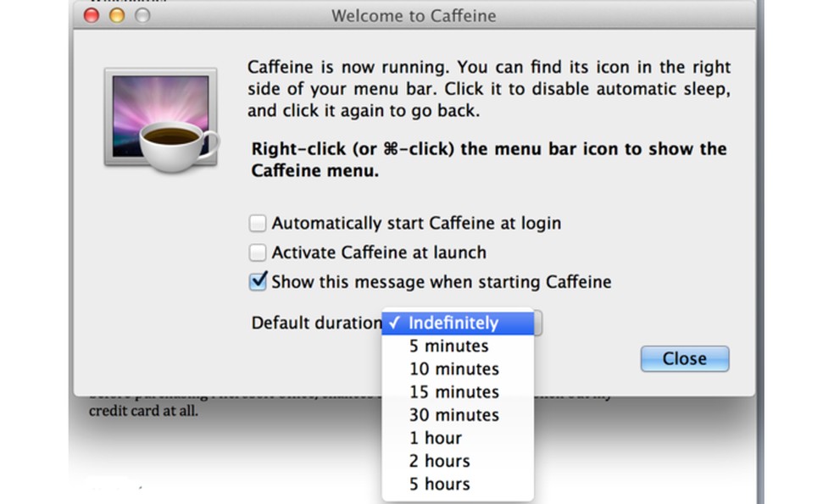The height and width of the screenshot is (504, 834).
Task: Choose '1 hour' default duration
Action: click(435, 438)
